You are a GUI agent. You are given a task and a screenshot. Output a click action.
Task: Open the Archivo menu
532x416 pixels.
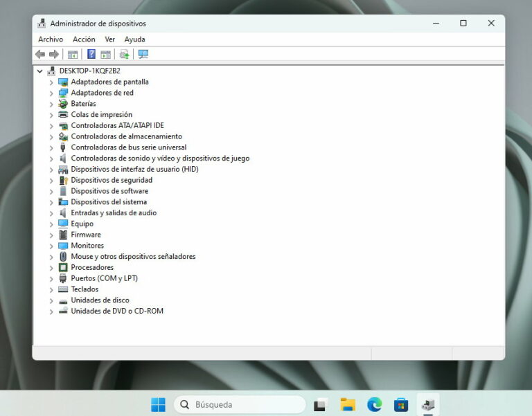click(x=51, y=39)
